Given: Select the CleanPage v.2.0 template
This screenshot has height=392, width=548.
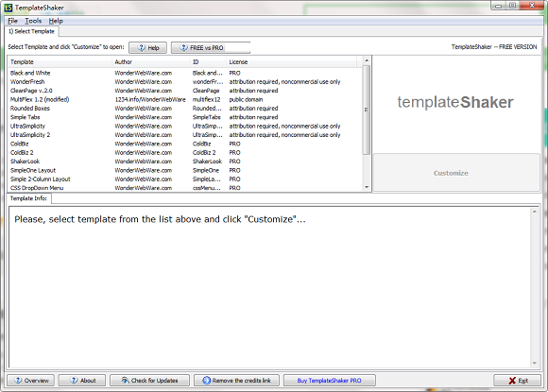Looking at the screenshot, I should 185,91.
